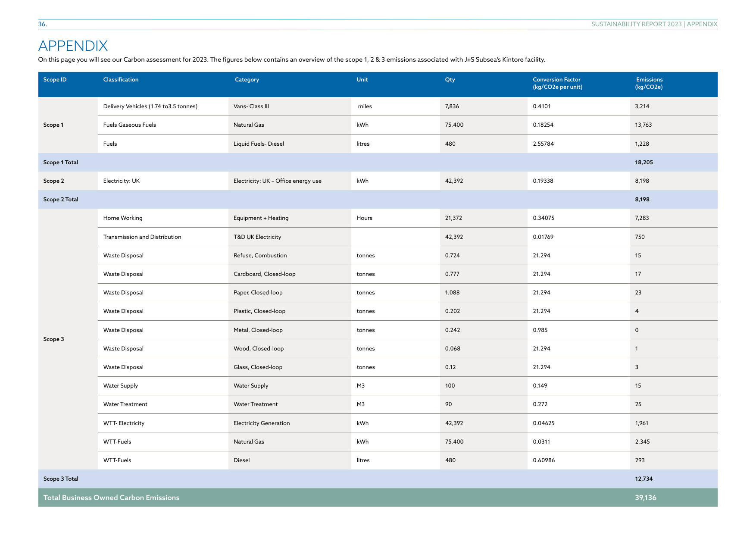
Task: Click the 0.4101 conversion factor
Action: 542,106
